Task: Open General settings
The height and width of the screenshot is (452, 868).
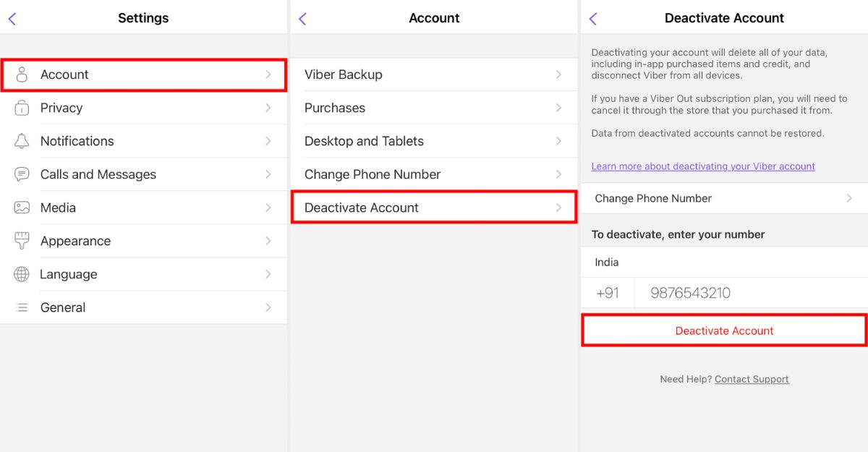Action: 143,307
